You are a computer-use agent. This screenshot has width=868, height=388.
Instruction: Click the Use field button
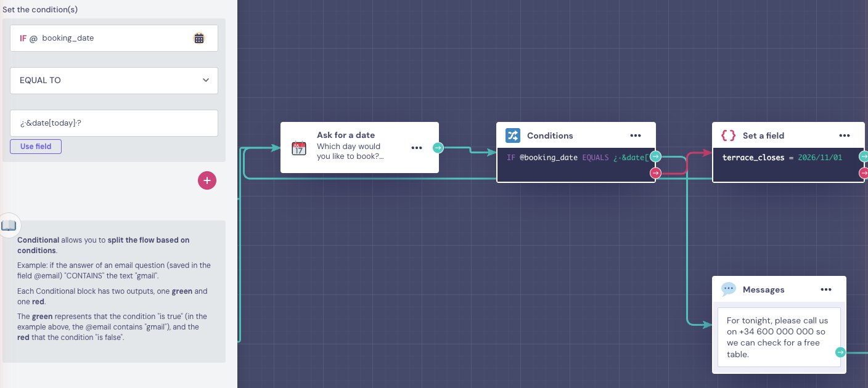[x=36, y=147]
